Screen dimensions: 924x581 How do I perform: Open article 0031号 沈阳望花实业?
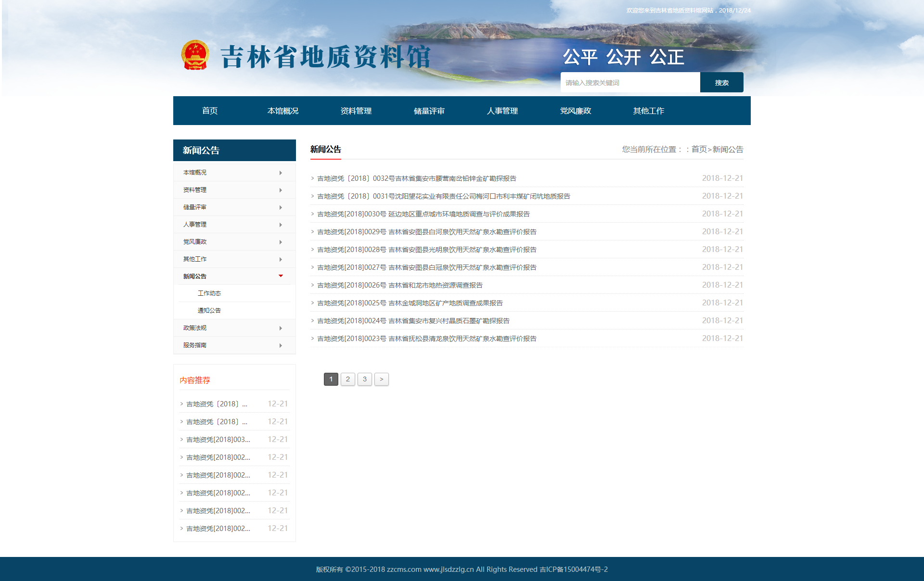[x=444, y=196]
